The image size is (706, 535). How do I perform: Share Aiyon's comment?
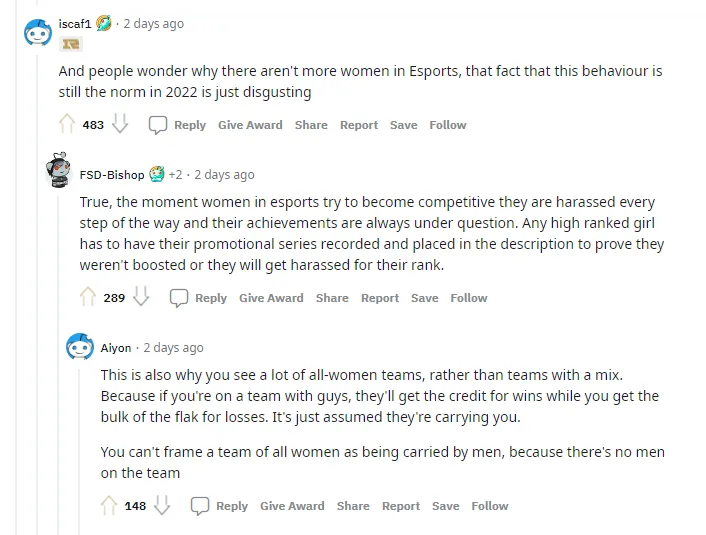click(x=353, y=506)
